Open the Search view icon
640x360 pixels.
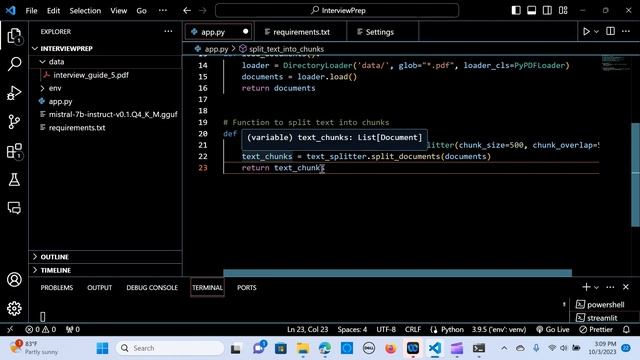14,64
